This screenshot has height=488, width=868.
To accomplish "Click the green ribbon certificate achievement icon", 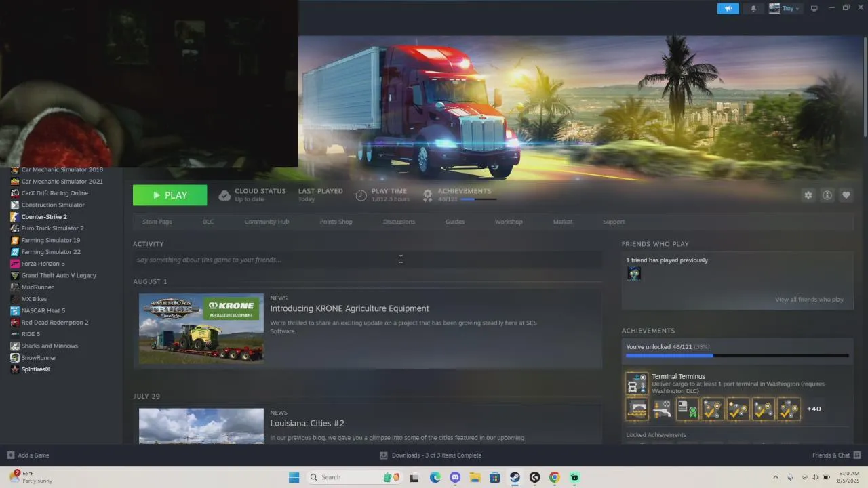I will [x=688, y=409].
